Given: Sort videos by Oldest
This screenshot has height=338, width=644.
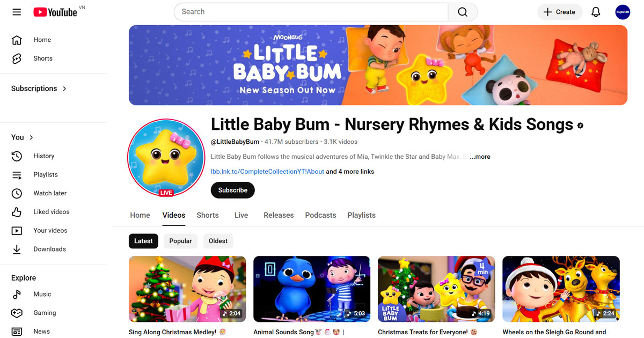Looking at the screenshot, I should point(218,241).
